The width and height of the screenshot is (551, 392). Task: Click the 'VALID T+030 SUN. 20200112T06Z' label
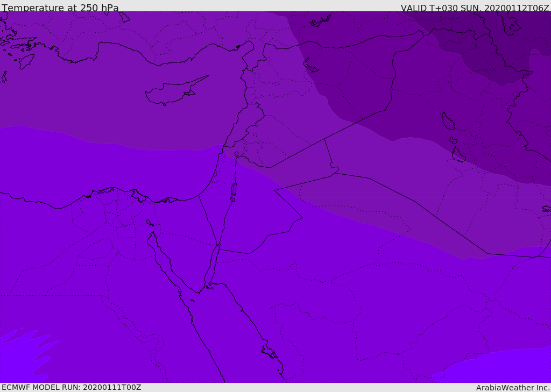click(475, 8)
